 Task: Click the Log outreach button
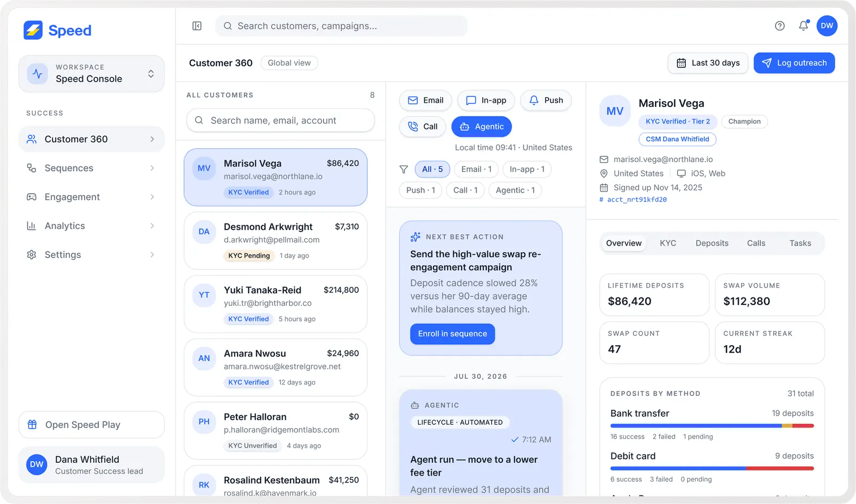click(x=794, y=63)
